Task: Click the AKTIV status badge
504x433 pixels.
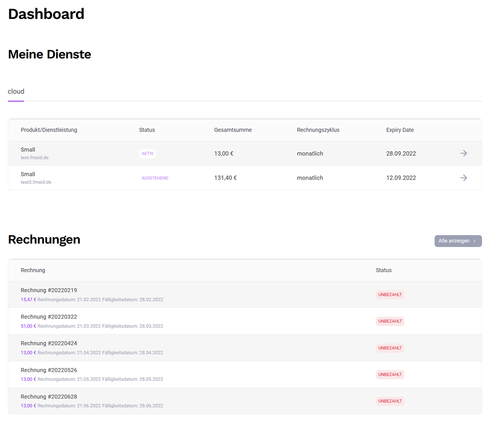Action: (x=147, y=153)
